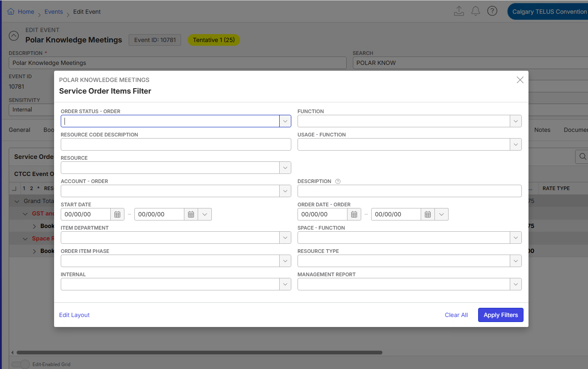588x369 pixels.
Task: Open calendar for Order Date to field
Action: pos(428,214)
